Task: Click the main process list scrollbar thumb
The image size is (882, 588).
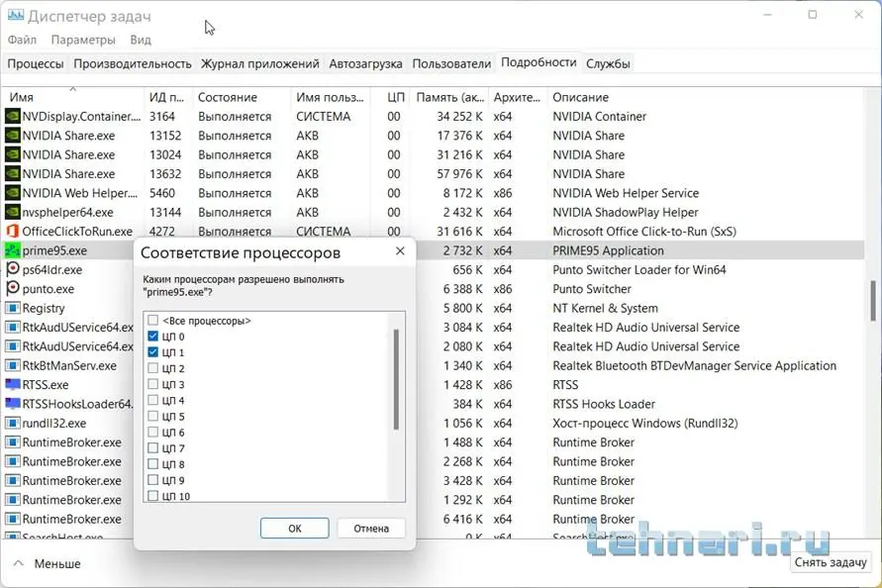Action: click(873, 301)
